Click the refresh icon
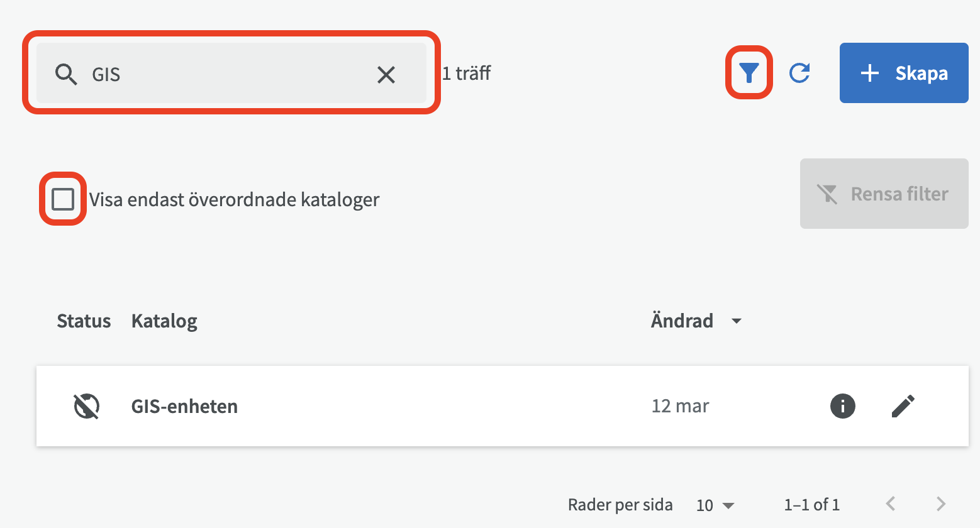 (x=799, y=73)
